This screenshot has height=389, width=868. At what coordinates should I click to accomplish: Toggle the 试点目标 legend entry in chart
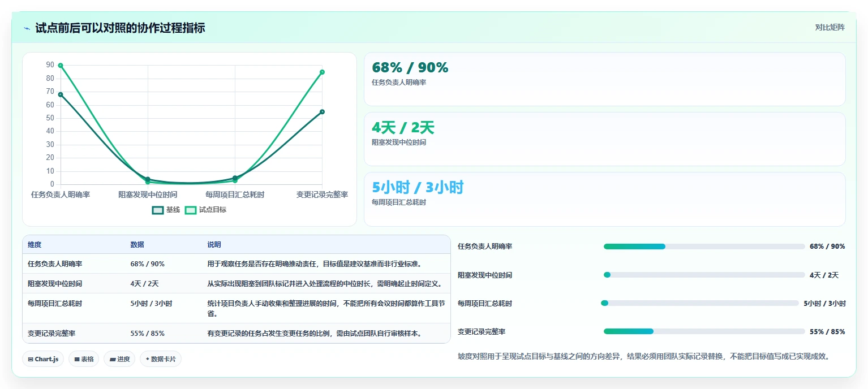pos(205,210)
